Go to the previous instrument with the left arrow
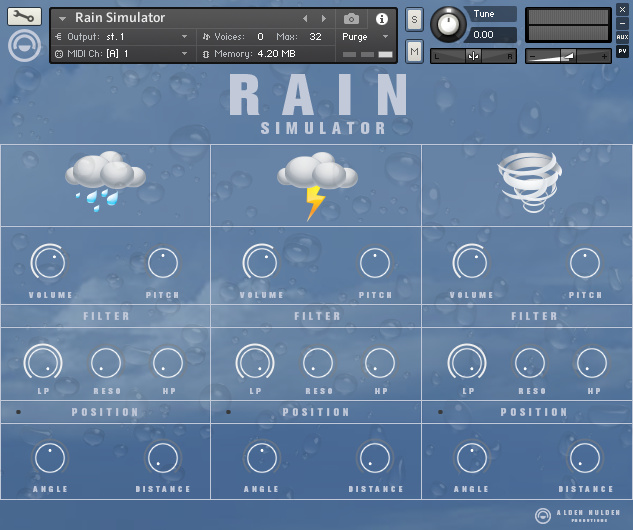This screenshot has width=633, height=530. (x=305, y=19)
